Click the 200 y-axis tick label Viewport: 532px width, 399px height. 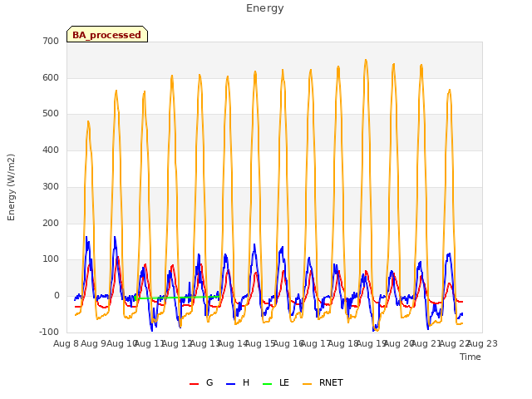click(x=51, y=224)
